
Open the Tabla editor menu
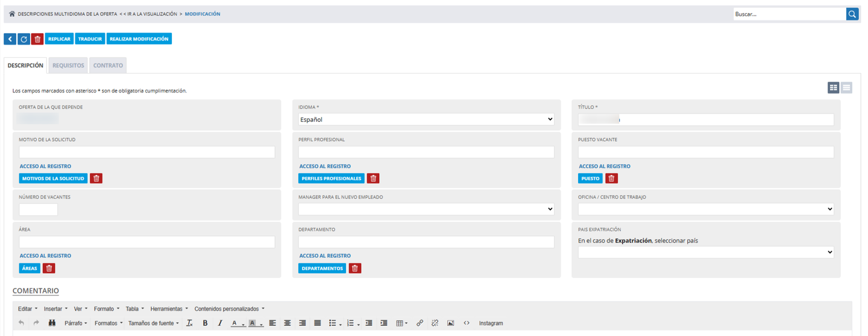134,309
